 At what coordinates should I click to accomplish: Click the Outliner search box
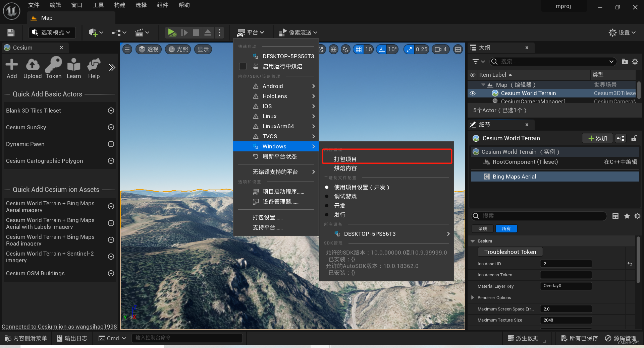552,62
